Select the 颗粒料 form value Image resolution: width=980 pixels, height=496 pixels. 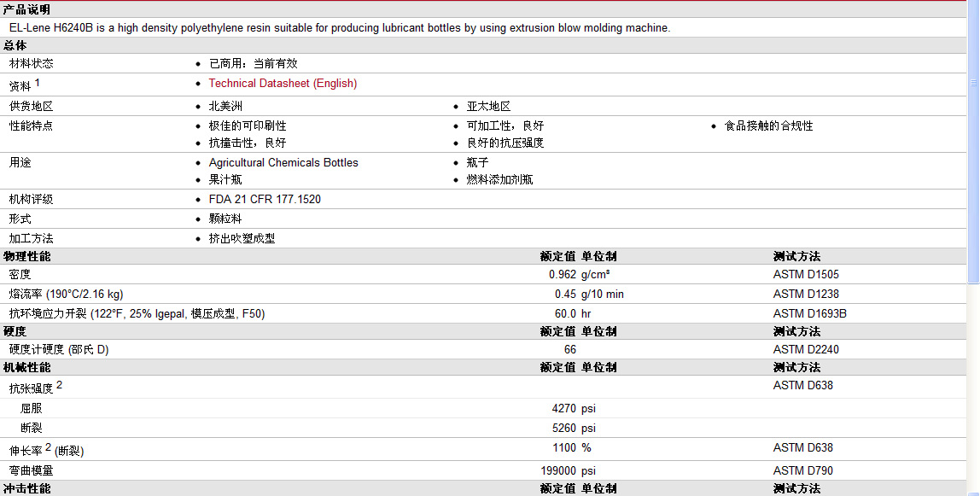pyautogui.click(x=225, y=219)
